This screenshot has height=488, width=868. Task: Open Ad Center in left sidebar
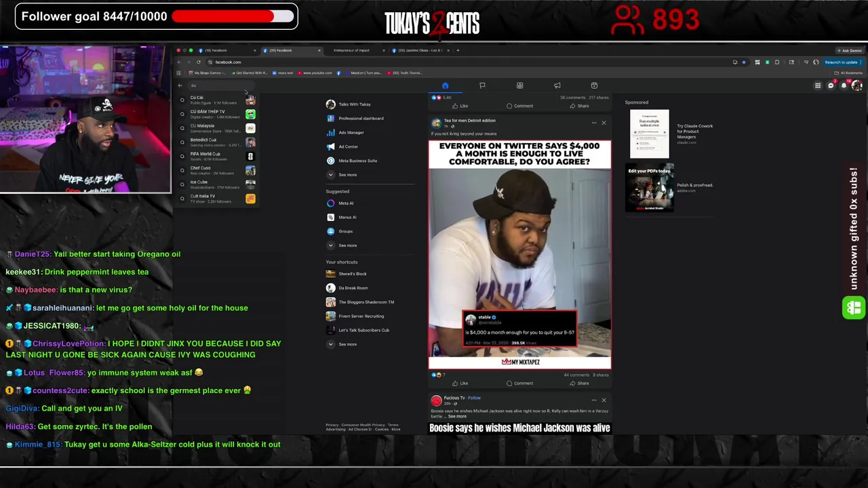pyautogui.click(x=342, y=146)
